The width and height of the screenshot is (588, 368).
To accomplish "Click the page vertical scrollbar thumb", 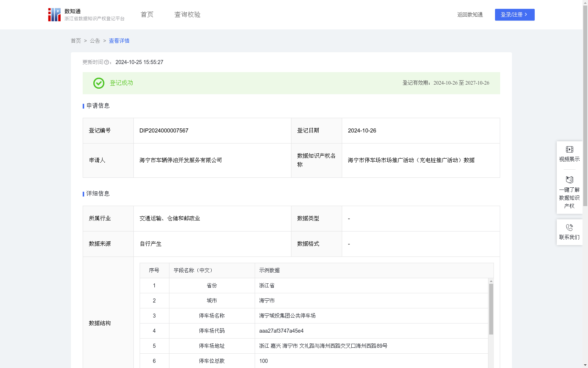I will coord(585,106).
